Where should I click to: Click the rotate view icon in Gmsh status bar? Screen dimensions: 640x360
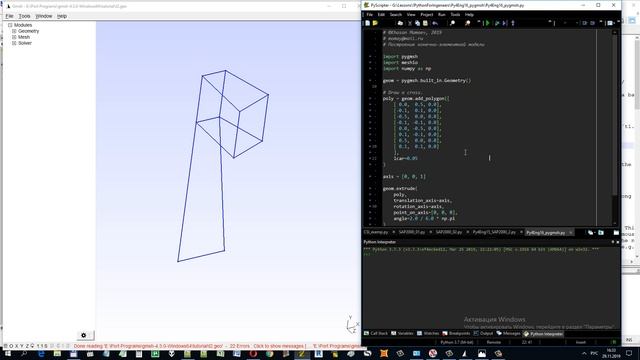[x=33, y=346]
